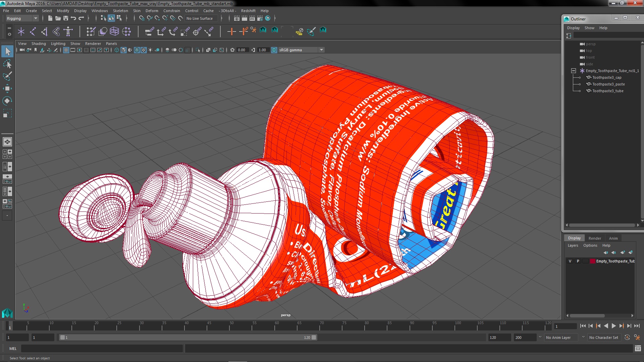Click the Open Scene folder icon

(x=58, y=18)
